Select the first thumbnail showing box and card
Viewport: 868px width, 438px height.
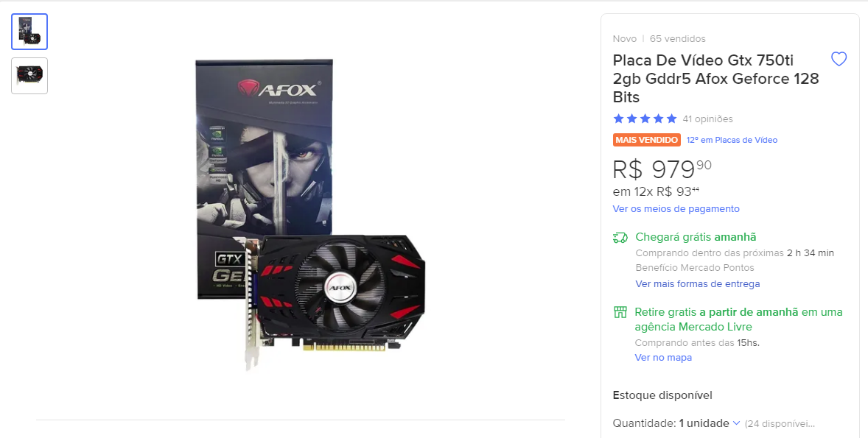tap(29, 32)
